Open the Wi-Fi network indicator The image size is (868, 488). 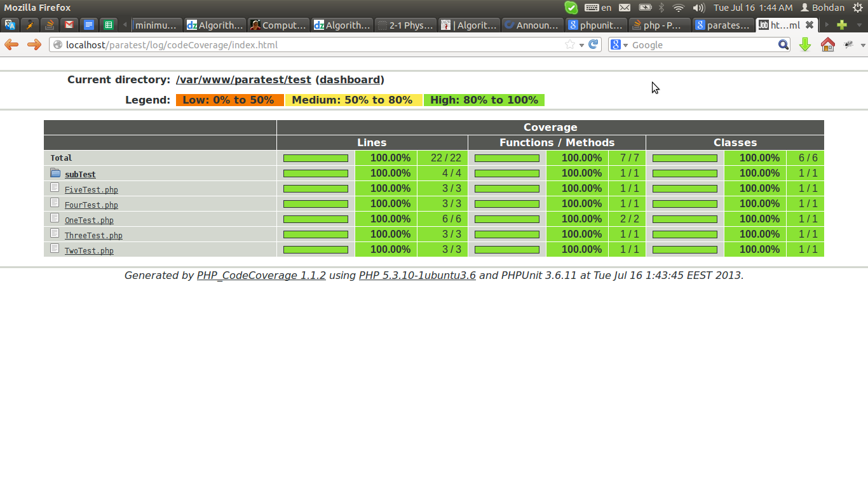(679, 8)
